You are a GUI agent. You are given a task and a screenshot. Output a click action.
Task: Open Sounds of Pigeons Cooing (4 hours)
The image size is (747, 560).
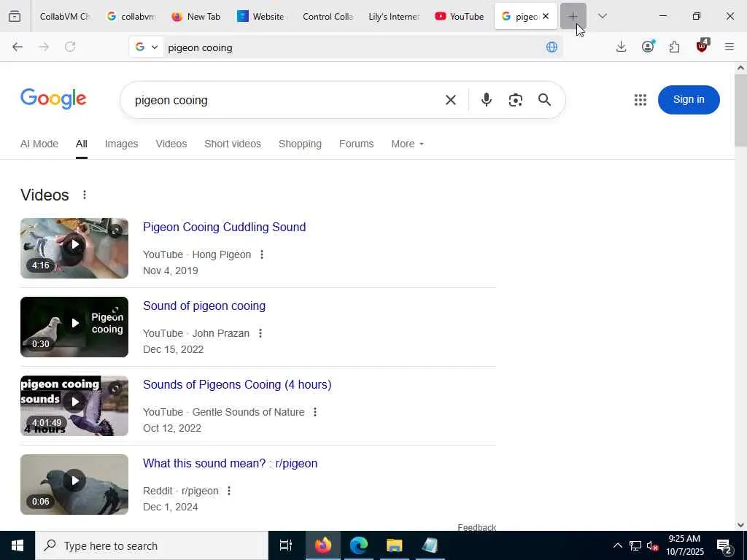pyautogui.click(x=237, y=384)
